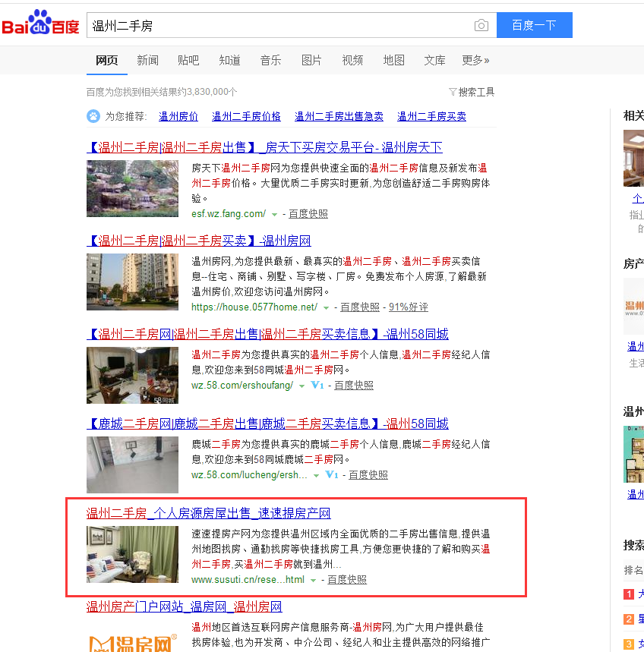The height and width of the screenshot is (652, 644).
Task: Switch to the 地图 tab
Action: click(393, 60)
